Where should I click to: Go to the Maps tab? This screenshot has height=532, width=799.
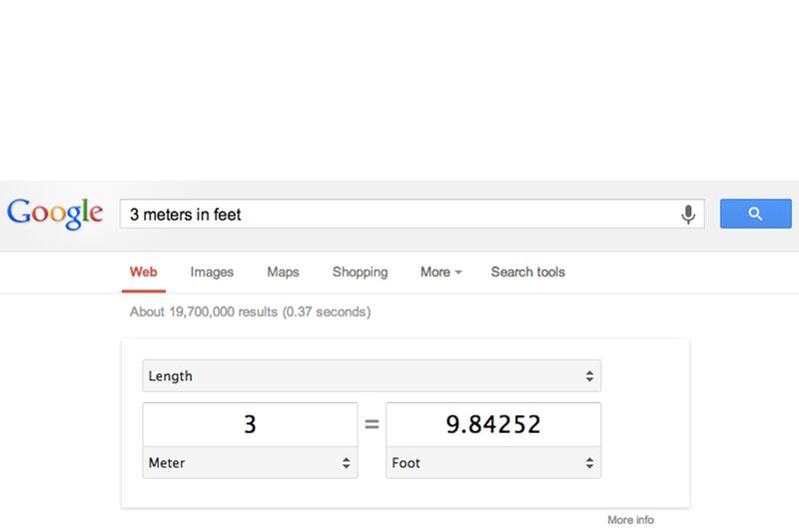[x=283, y=271]
